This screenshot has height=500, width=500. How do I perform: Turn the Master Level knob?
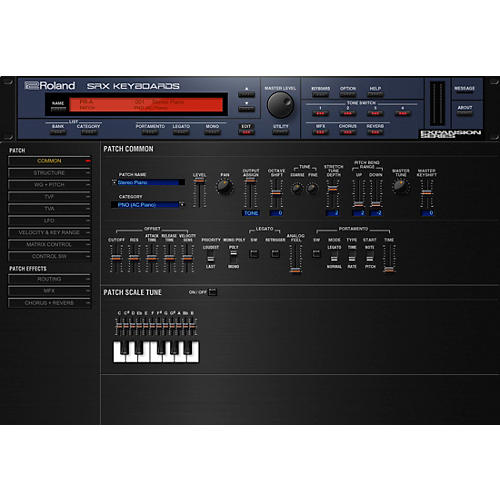tap(280, 105)
